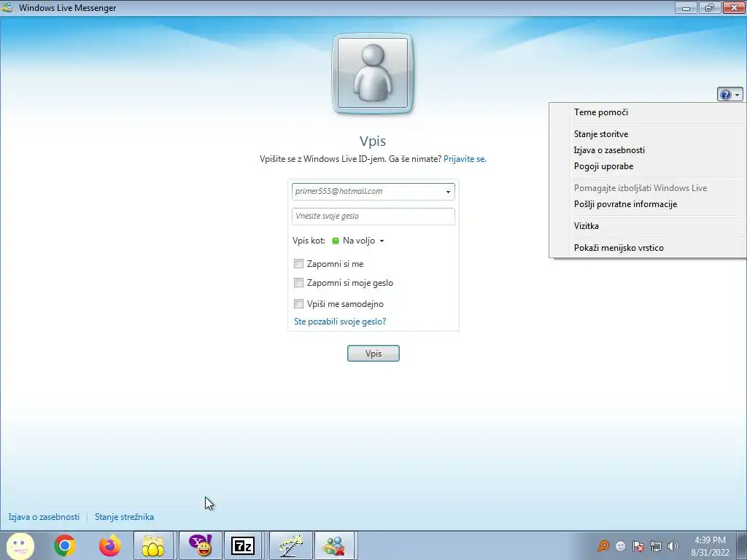
Task: Follow the Prijavite se link
Action: click(x=465, y=159)
